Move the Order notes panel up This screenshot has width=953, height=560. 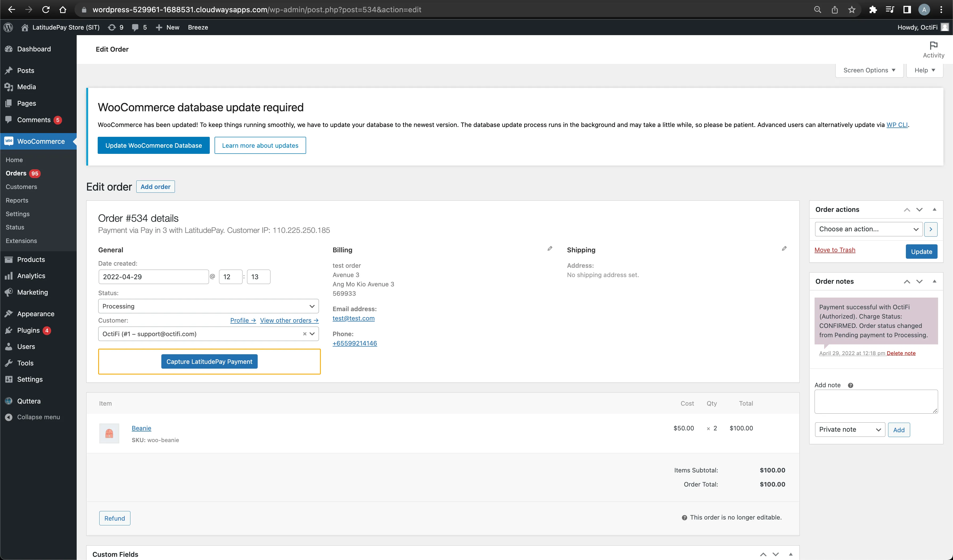pos(907,281)
